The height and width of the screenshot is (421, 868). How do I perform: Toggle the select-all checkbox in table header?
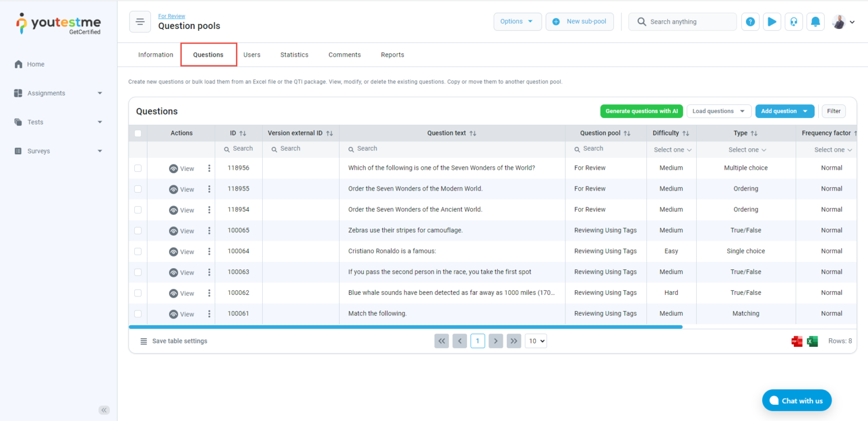(138, 133)
